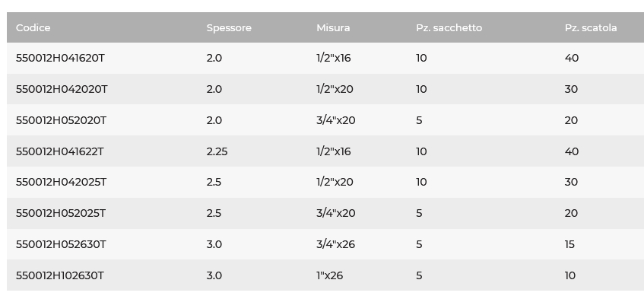Click the Codice column header
The height and width of the screenshot is (299, 644).
click(33, 27)
